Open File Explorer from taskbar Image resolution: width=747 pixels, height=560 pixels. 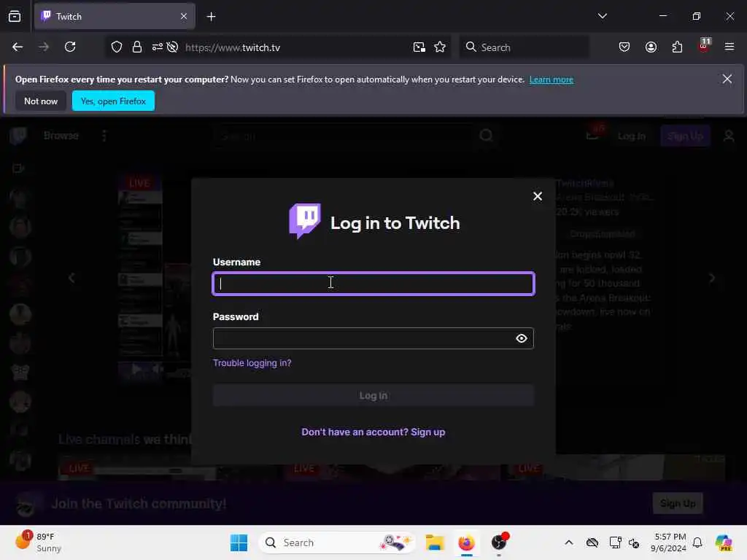click(x=435, y=542)
